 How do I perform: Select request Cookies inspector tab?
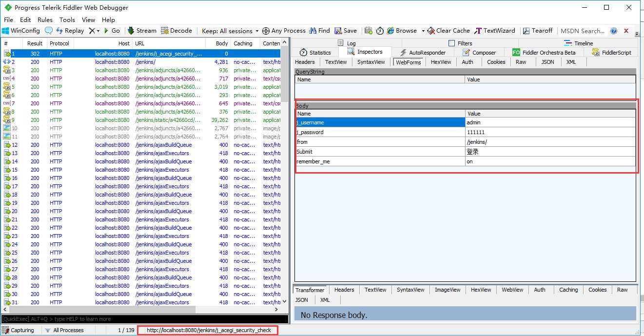(496, 62)
